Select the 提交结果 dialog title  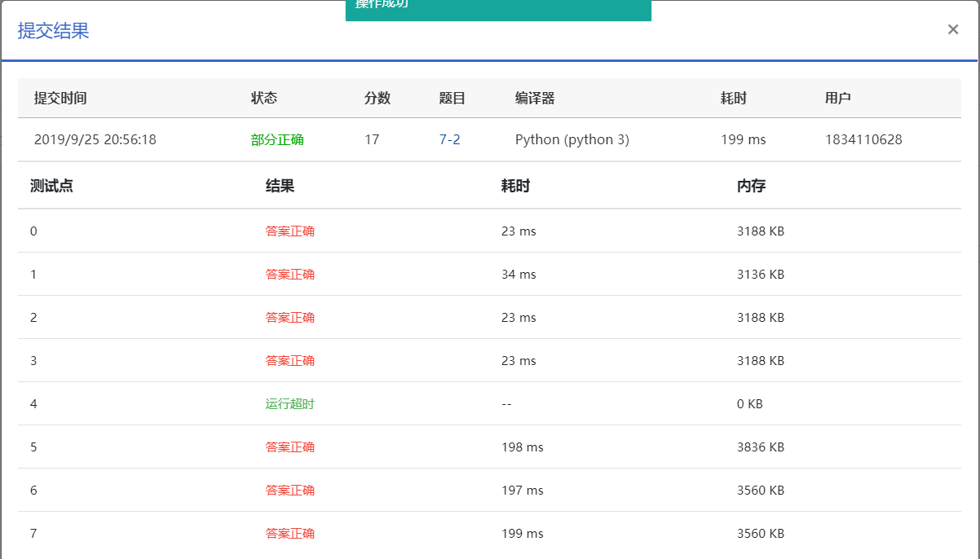coord(53,31)
